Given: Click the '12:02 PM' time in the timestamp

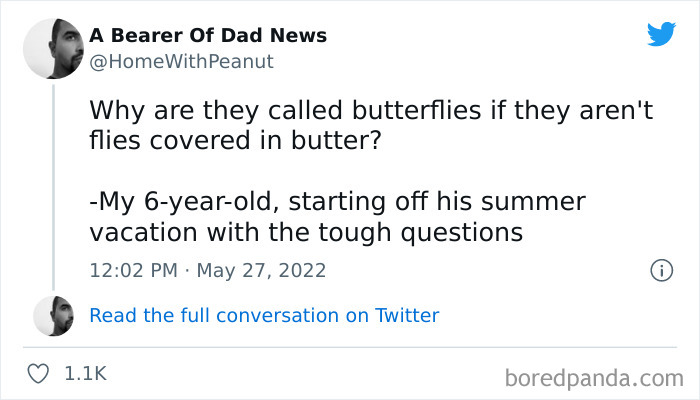Looking at the screenshot, I should click(x=132, y=271).
